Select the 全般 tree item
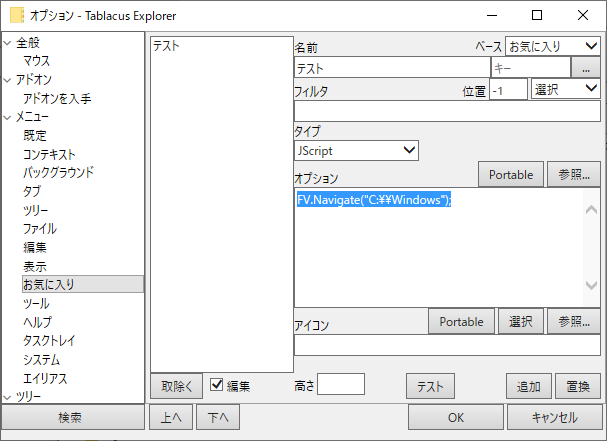Image resolution: width=607 pixels, height=441 pixels. tap(28, 43)
